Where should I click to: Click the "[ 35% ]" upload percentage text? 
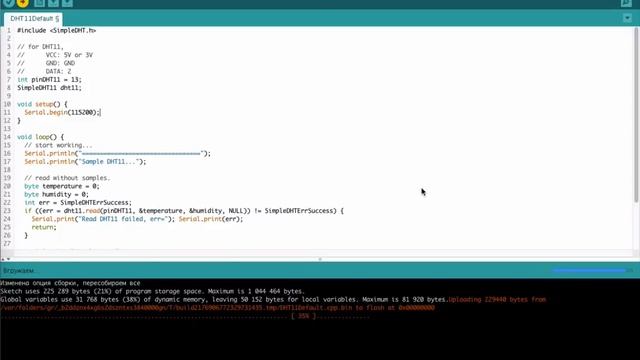(x=303, y=316)
